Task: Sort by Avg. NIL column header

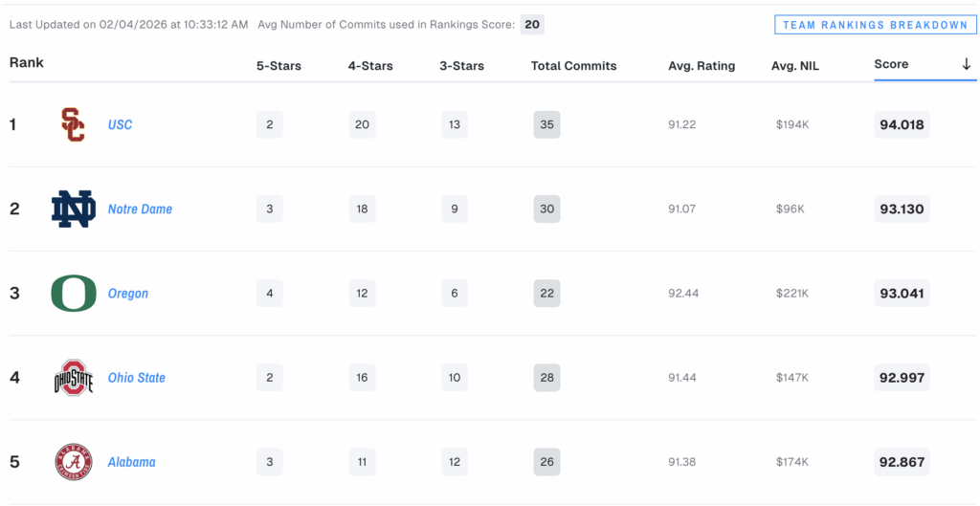Action: pyautogui.click(x=795, y=66)
